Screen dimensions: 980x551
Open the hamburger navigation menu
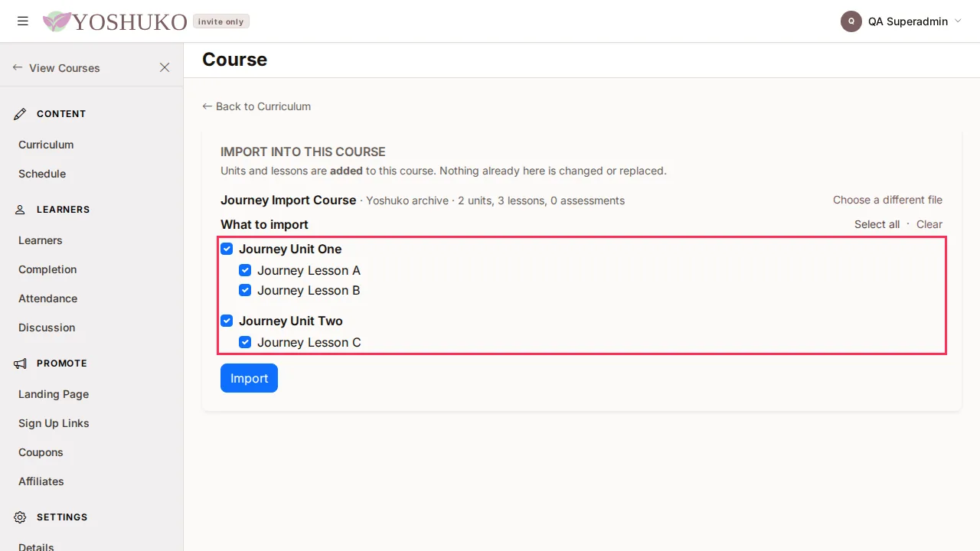(x=23, y=21)
